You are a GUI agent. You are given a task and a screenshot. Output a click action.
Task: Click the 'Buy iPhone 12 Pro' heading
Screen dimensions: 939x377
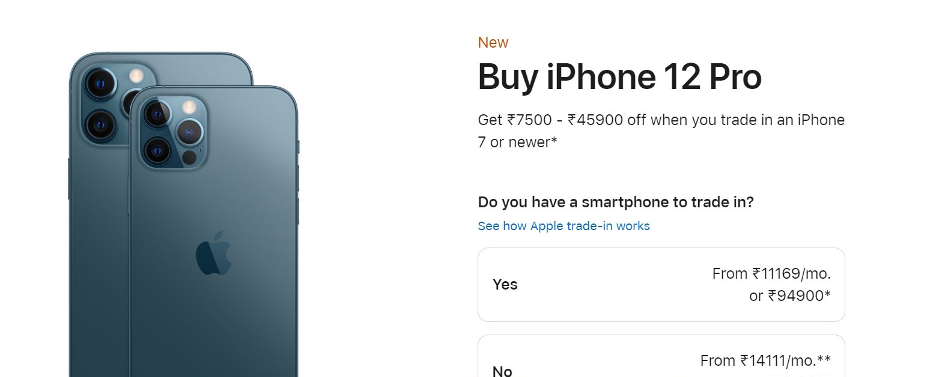pos(619,77)
